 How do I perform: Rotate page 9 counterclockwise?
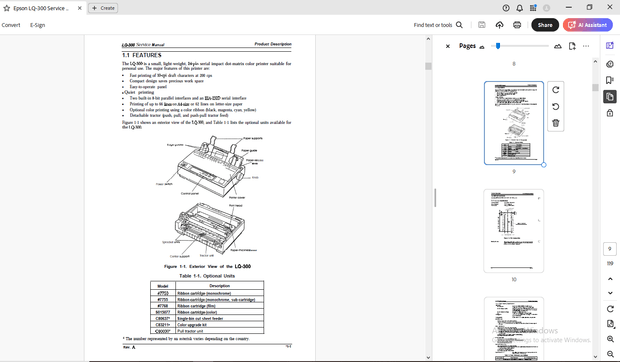coord(556,106)
